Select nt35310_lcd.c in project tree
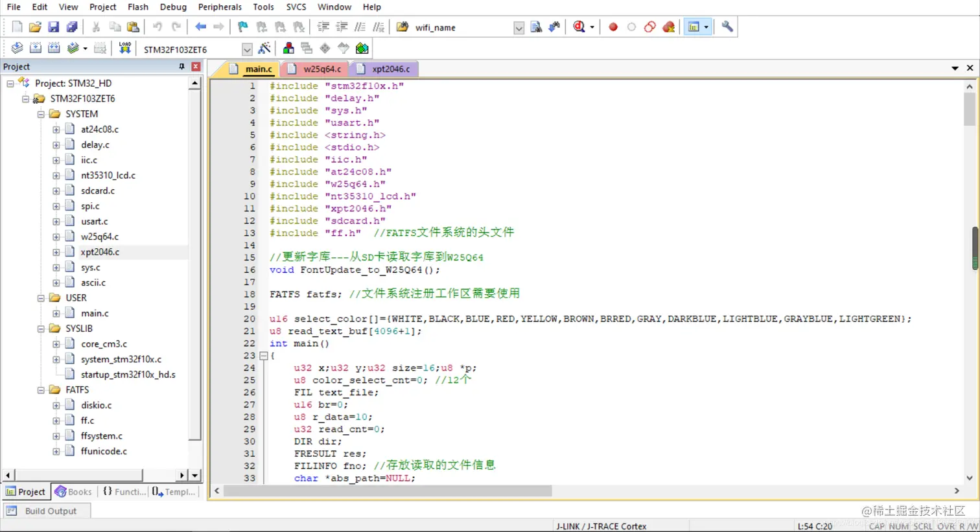980x532 pixels. (108, 176)
